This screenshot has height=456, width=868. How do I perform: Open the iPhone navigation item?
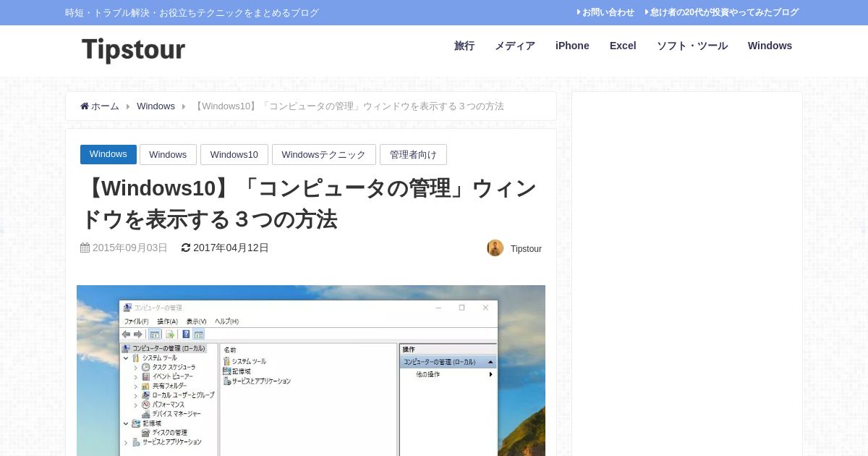tap(572, 46)
